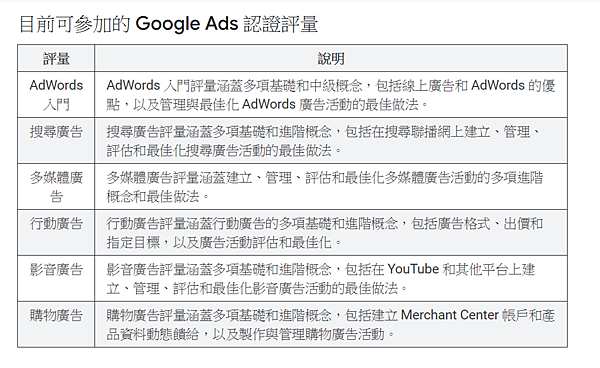This screenshot has height=368, width=600.
Task: Select the '說明' column header
Action: tap(331, 59)
